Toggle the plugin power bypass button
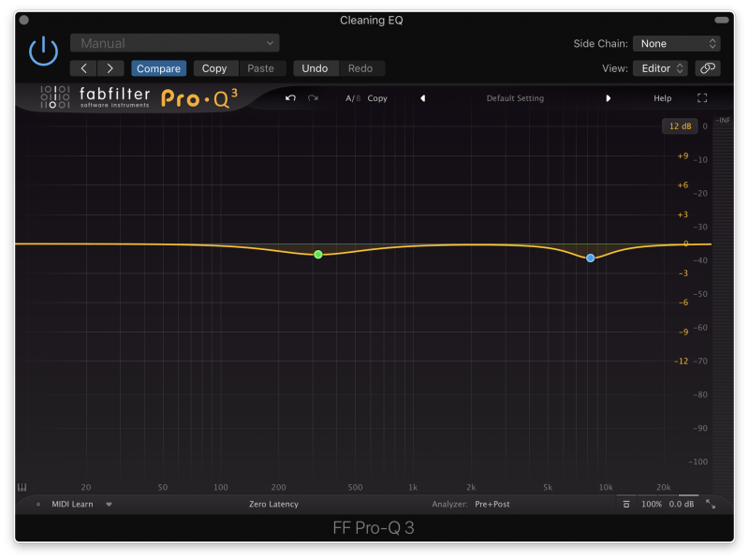 tap(43, 51)
